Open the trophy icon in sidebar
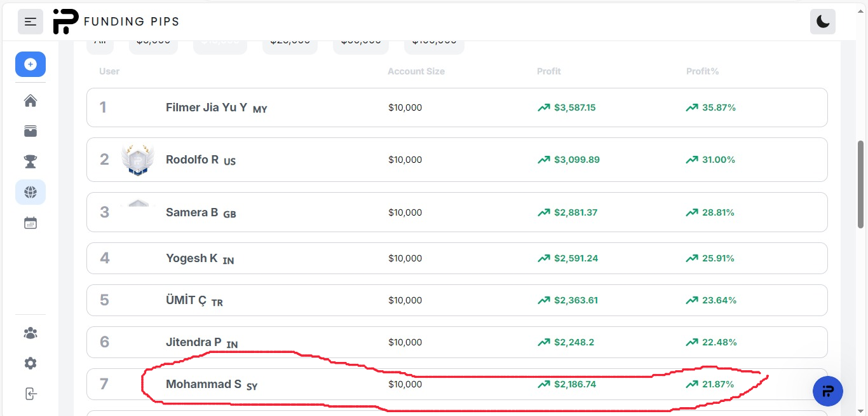868x416 pixels. [31, 162]
